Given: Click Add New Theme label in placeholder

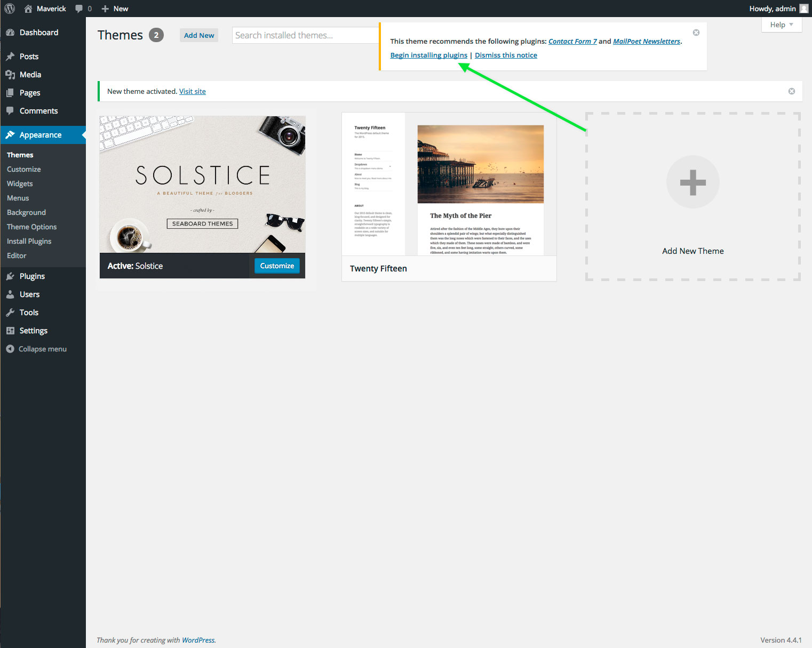Looking at the screenshot, I should 693,251.
